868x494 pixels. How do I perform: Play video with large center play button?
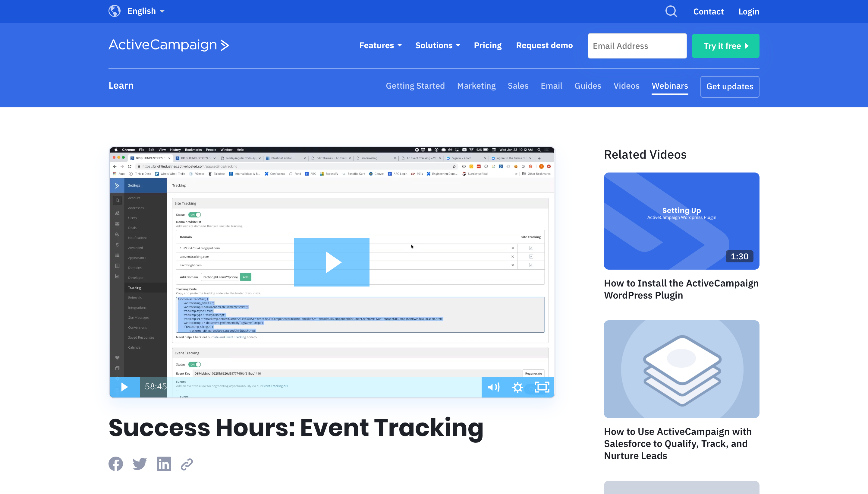(x=332, y=262)
